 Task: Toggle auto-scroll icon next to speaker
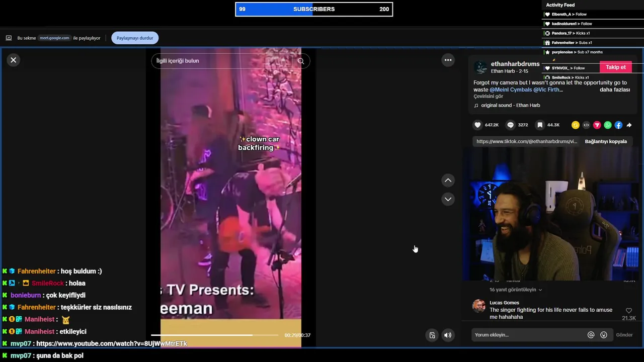tap(432, 335)
